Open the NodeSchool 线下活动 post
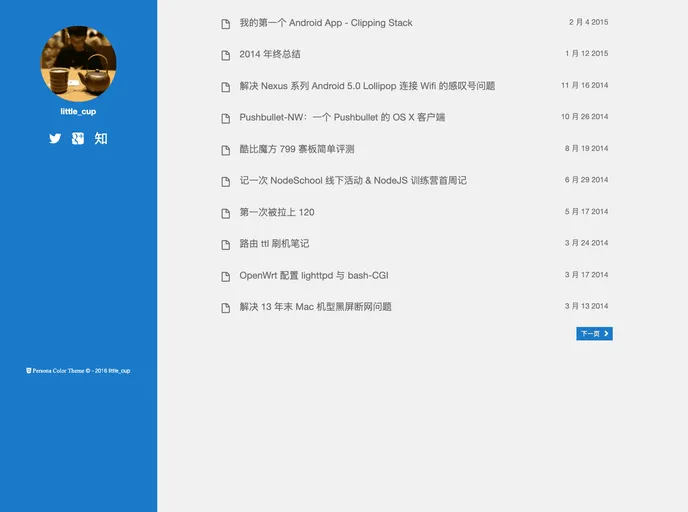This screenshot has height=512, width=688. [353, 181]
